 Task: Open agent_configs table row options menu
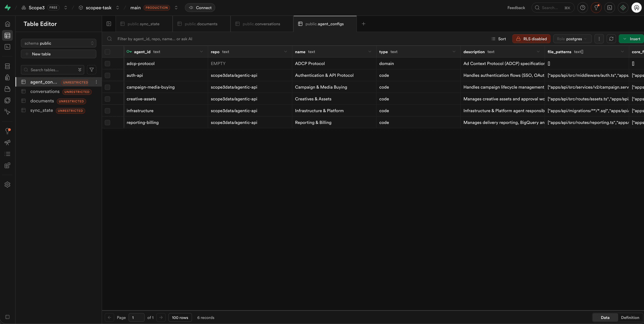[96, 82]
